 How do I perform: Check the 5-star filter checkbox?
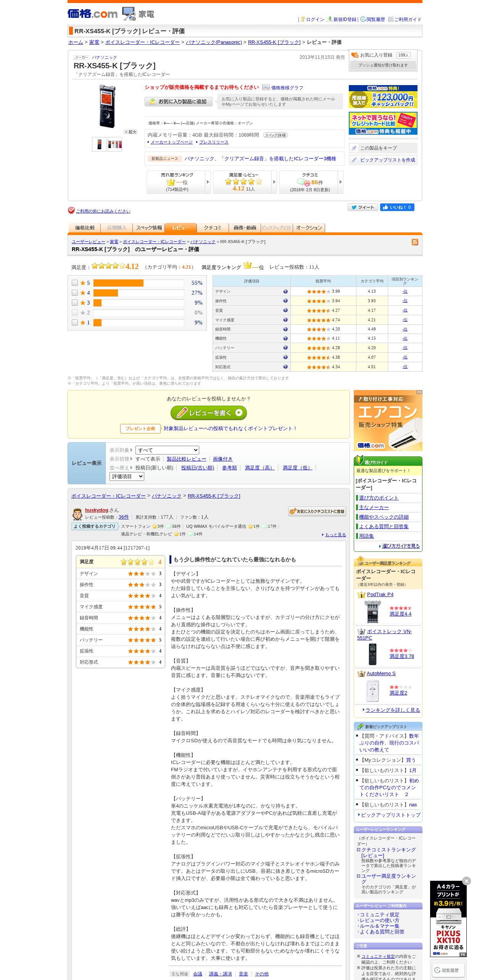coord(75,283)
